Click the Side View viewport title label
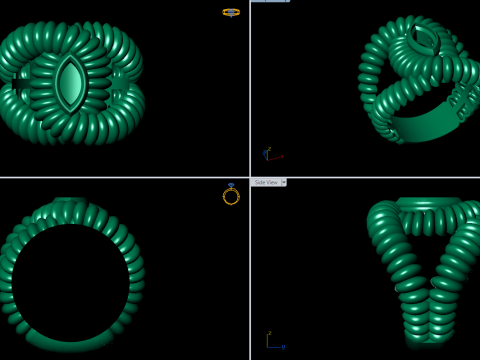Screen dimensions: 480x360 point(266,182)
